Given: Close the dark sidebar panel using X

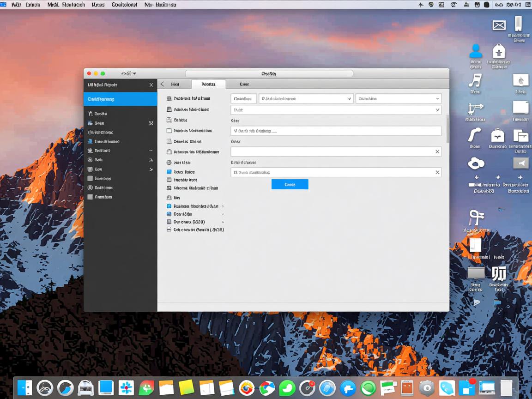Looking at the screenshot, I should (151, 85).
